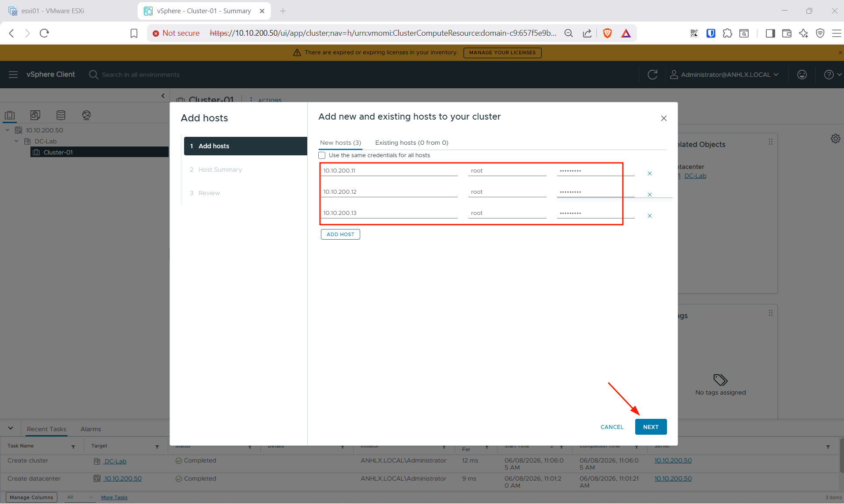Select the Networking inventory icon
844x504 pixels.
87,115
